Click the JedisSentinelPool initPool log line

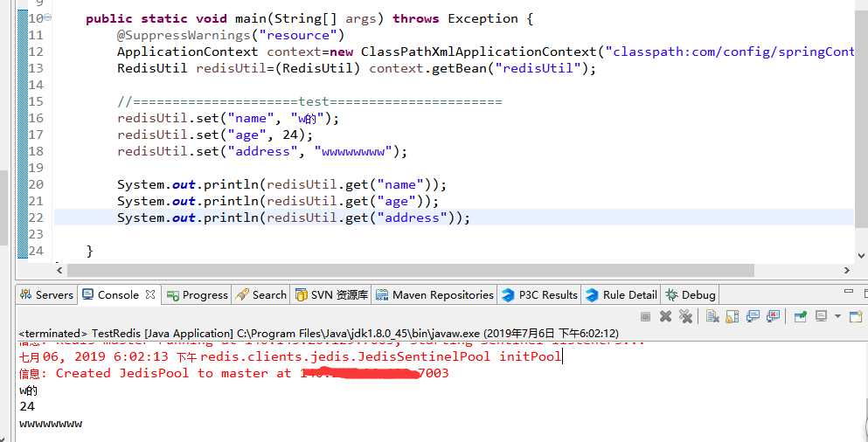[x=289, y=356]
